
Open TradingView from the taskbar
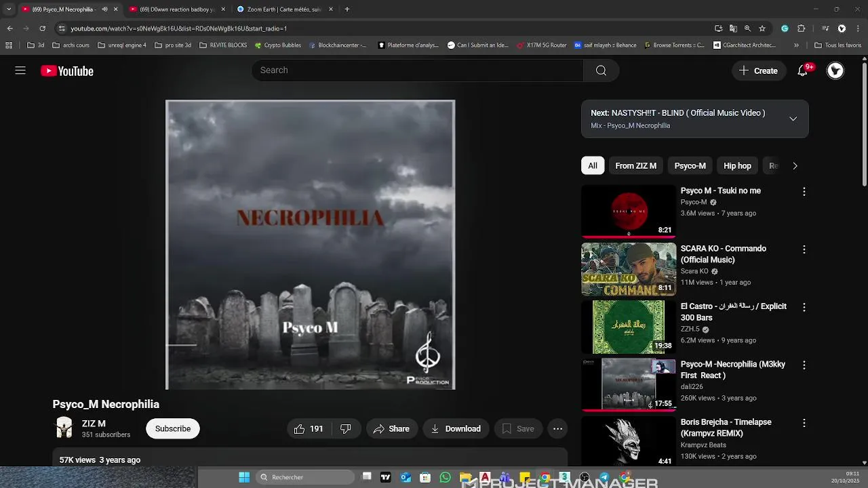click(386, 477)
